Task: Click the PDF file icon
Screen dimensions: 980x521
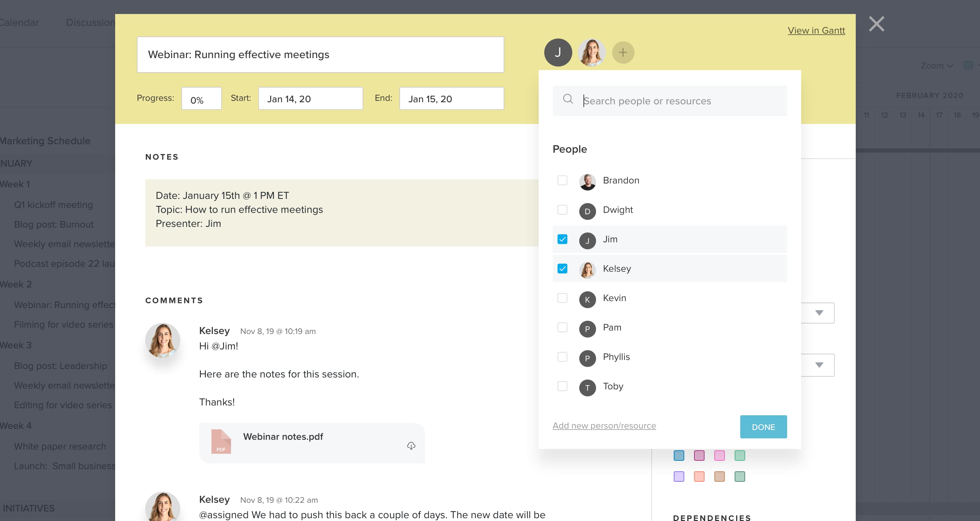Action: [x=221, y=442]
